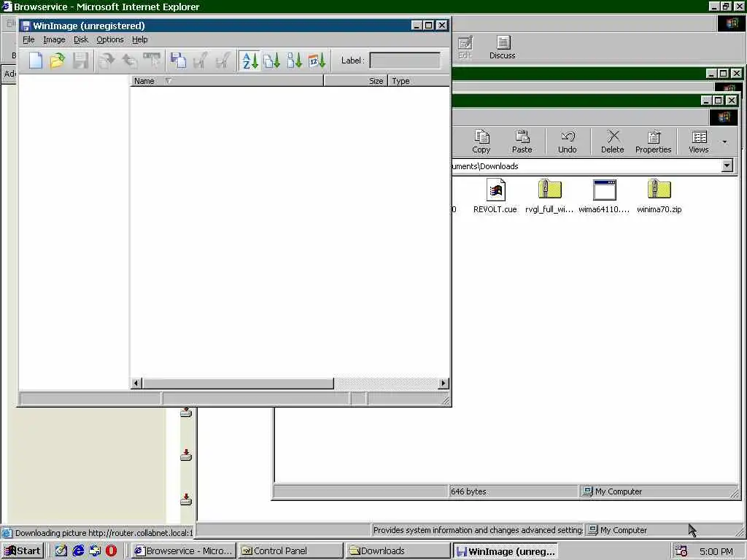Viewport: 747px width, 560px height.
Task: Select the REVOLT.cue file
Action: point(495,196)
